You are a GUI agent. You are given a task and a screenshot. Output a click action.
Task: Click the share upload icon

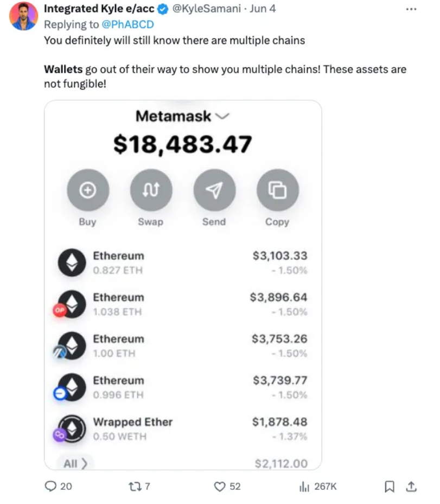coord(411,486)
